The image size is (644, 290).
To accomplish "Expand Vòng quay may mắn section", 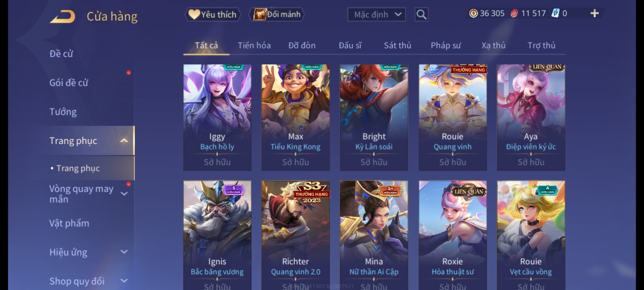I will [x=124, y=194].
